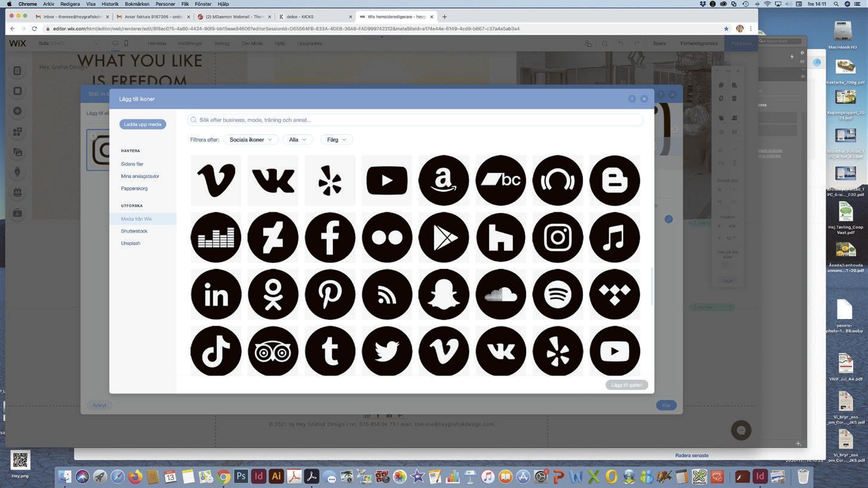Select the square-background Yelp icon
This screenshot has width=868, height=488.
click(x=330, y=180)
